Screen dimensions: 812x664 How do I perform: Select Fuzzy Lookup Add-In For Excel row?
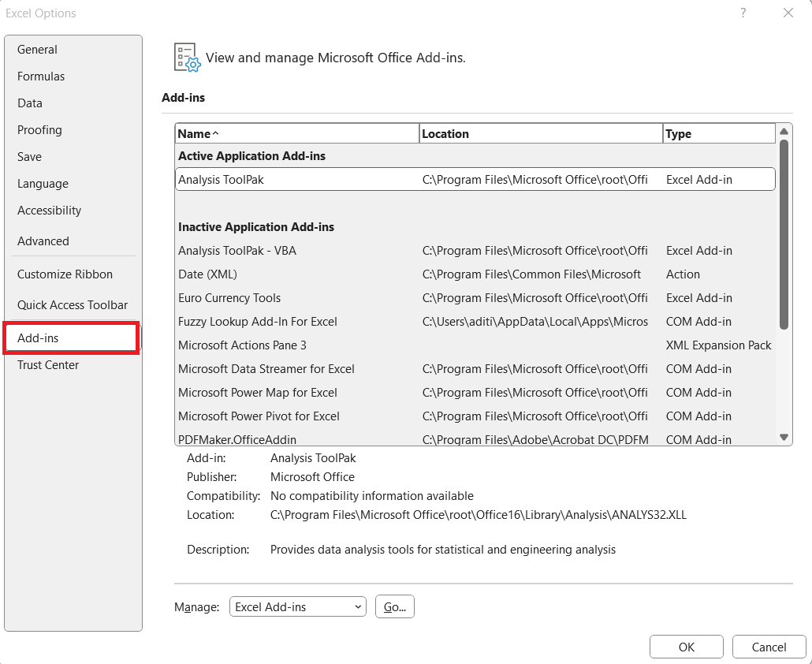click(475, 322)
